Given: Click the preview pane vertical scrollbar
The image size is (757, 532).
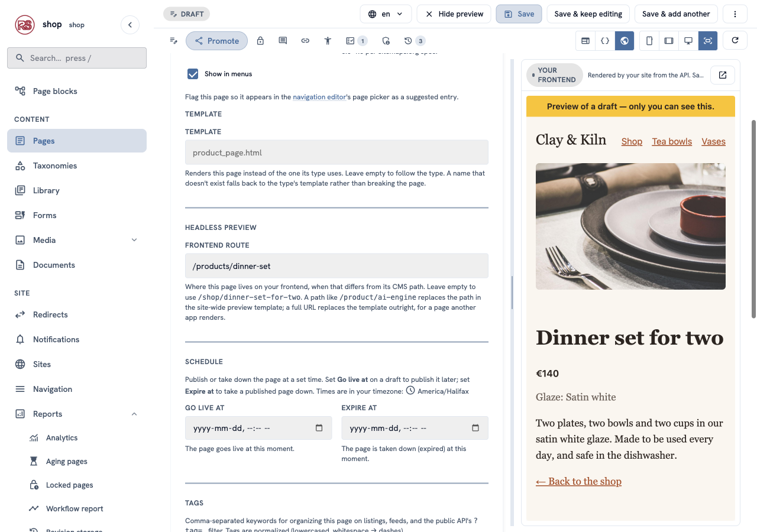Looking at the screenshot, I should 753,219.
